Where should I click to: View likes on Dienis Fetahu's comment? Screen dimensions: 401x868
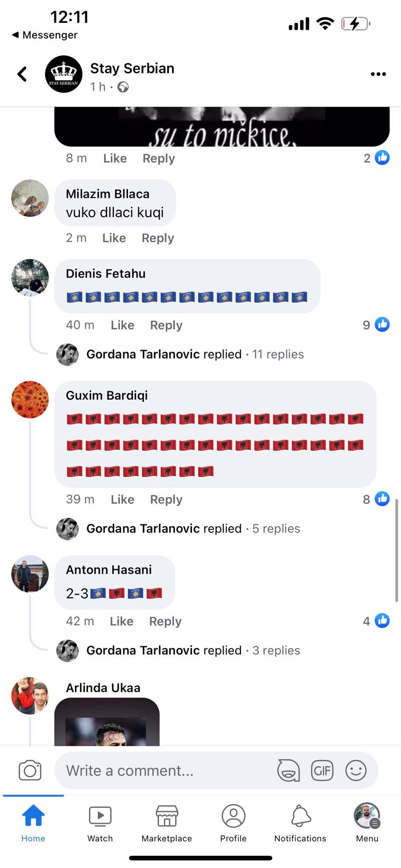pos(376,325)
